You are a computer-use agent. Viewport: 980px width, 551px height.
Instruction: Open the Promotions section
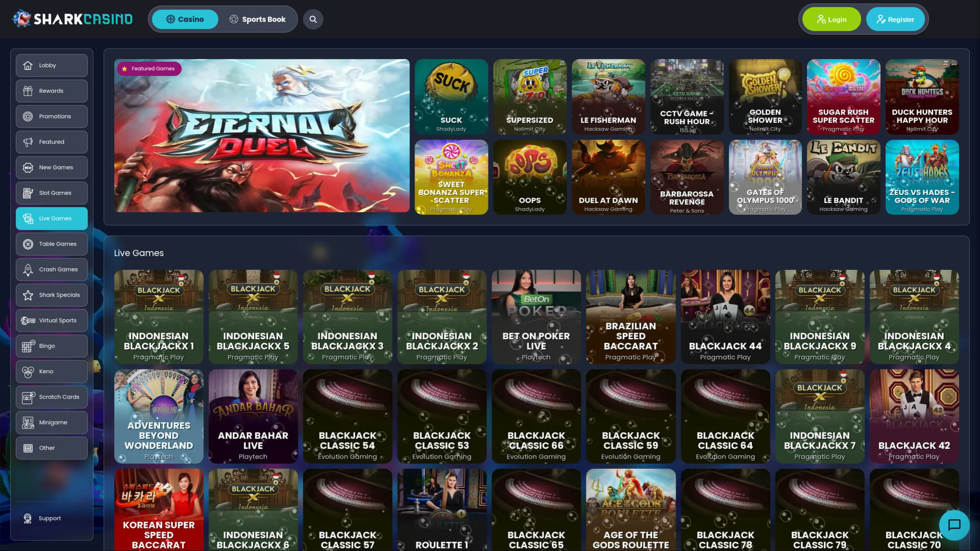coord(28,116)
